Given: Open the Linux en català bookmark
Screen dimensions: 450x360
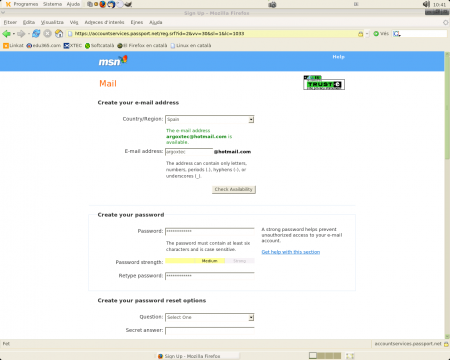Looking at the screenshot, I should (x=191, y=46).
